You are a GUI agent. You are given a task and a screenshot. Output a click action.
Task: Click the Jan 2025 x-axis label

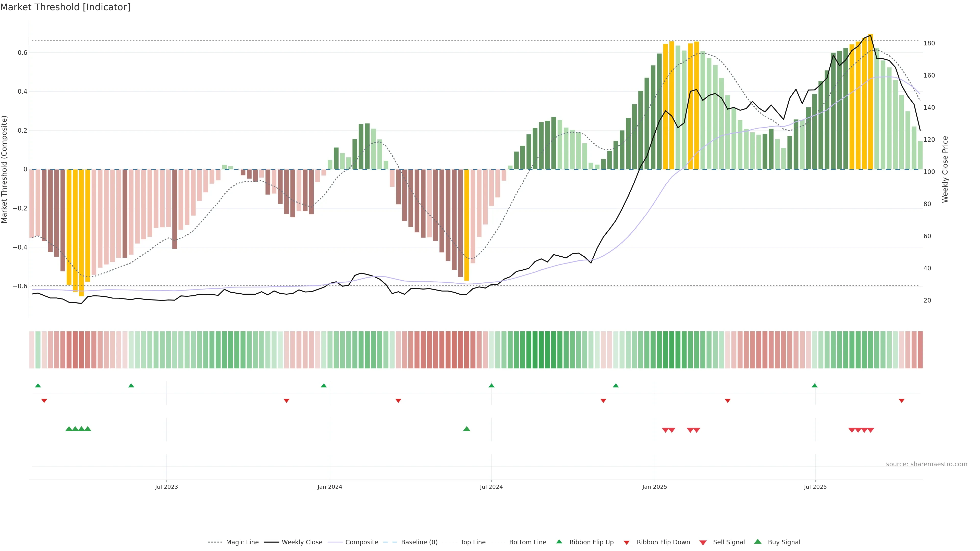tap(654, 487)
